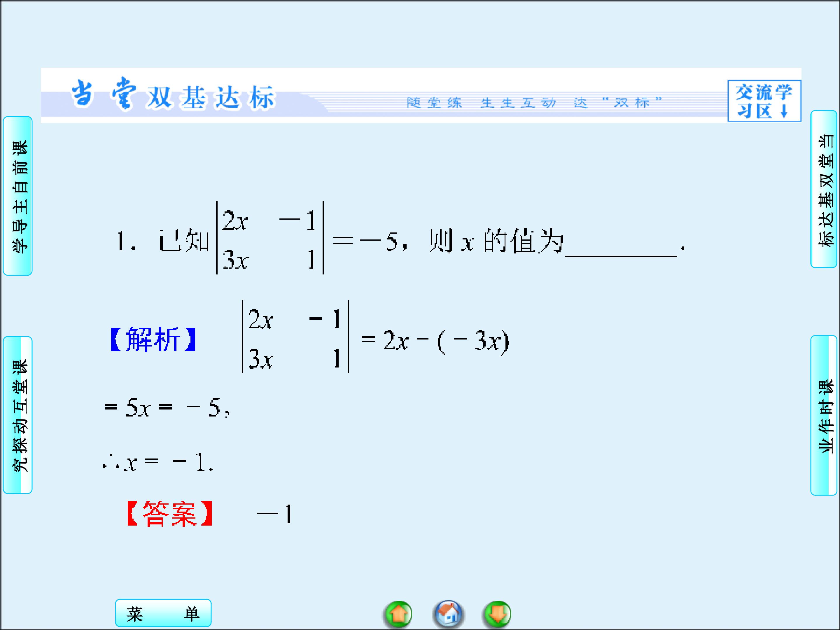Open the 课时作业 side tab
Image resolution: width=840 pixels, height=630 pixels.
(823, 415)
